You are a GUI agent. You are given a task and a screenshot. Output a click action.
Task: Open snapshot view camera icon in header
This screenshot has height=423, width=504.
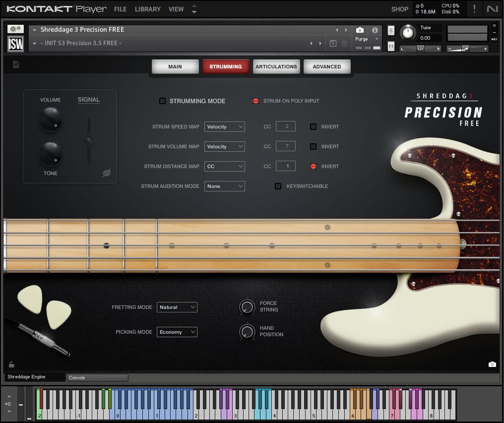click(x=360, y=30)
